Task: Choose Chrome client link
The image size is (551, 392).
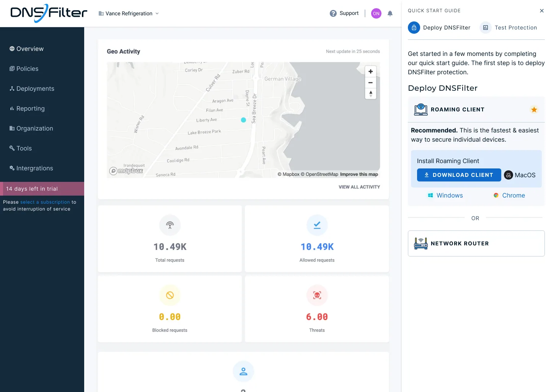Action: pos(509,195)
